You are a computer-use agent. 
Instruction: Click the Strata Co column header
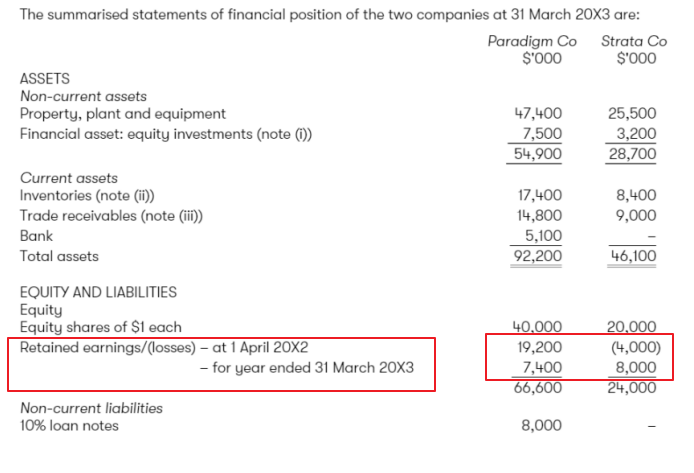coord(634,41)
